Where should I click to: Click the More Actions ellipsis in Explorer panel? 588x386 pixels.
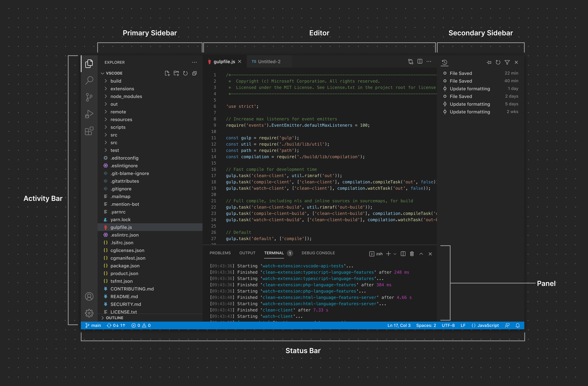tap(194, 62)
